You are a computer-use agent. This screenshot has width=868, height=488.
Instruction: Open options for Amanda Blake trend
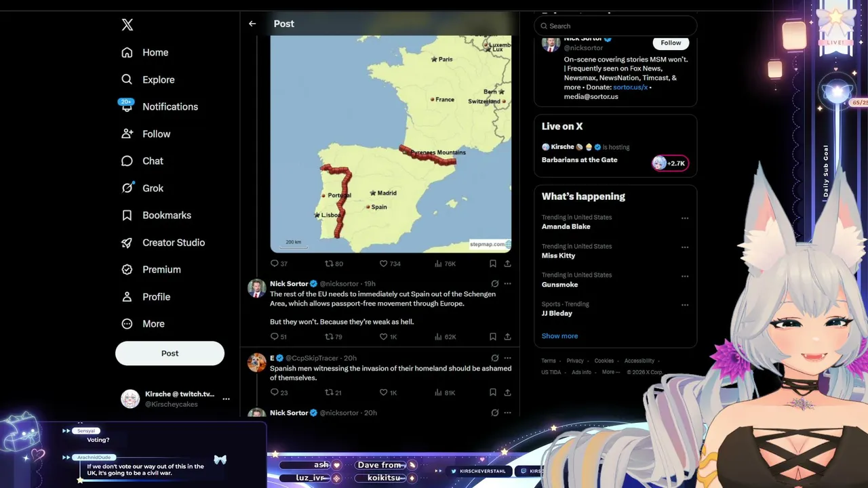[685, 218]
